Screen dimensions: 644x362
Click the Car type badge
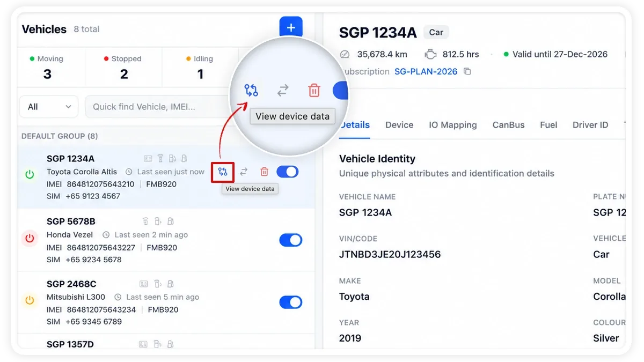pyautogui.click(x=436, y=32)
